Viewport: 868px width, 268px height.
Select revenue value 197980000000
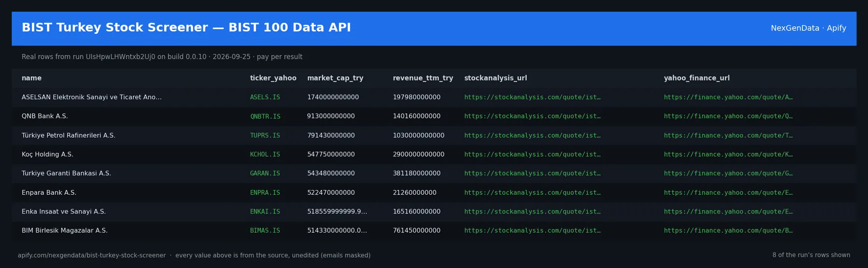click(x=417, y=97)
